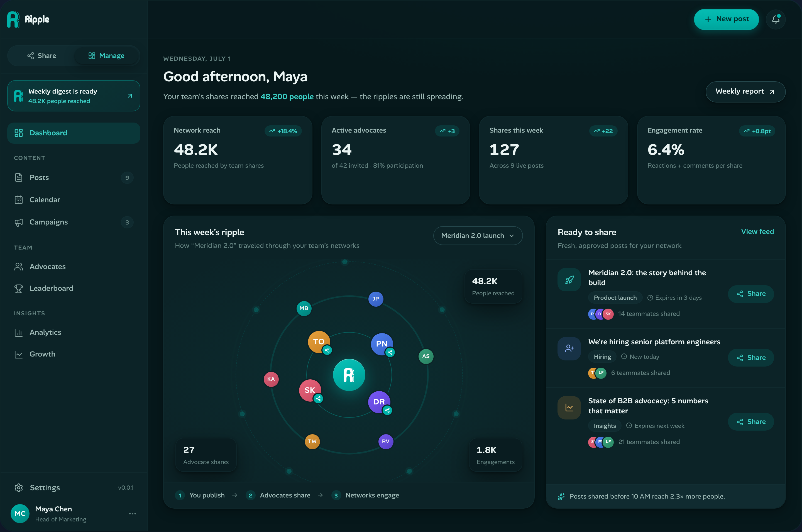
Task: Click the Active advocates card
Action: click(395, 160)
